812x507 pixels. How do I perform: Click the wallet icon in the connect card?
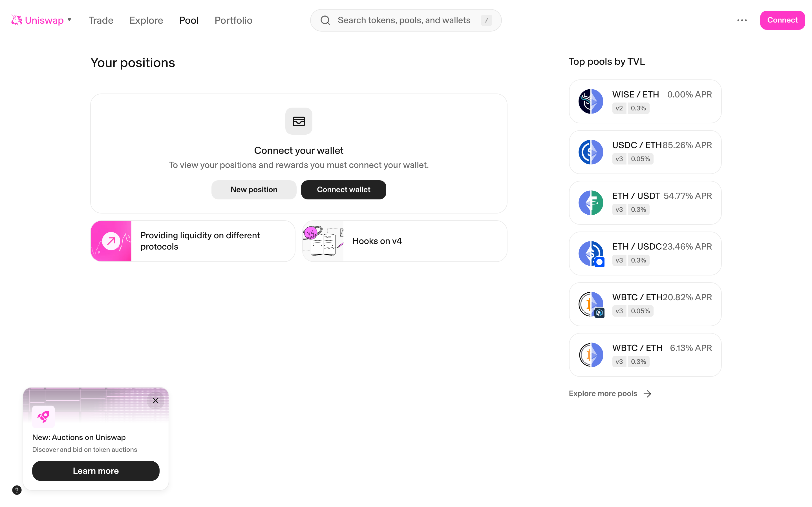click(298, 121)
